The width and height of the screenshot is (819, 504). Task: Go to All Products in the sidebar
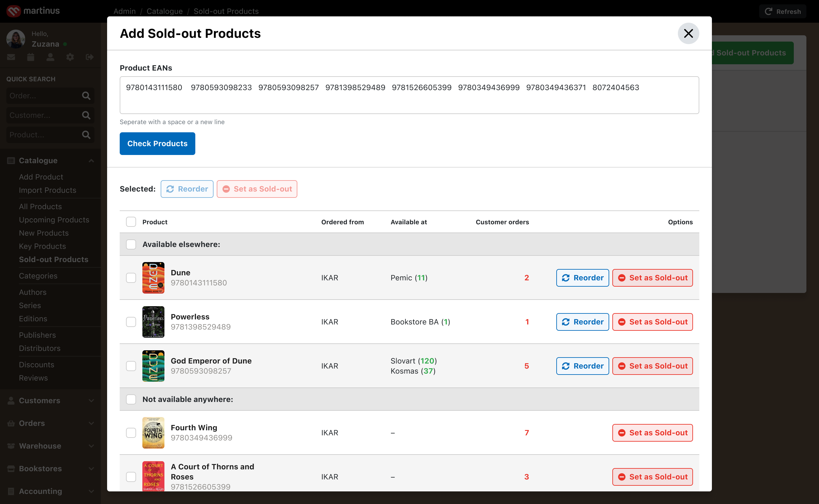coord(40,207)
